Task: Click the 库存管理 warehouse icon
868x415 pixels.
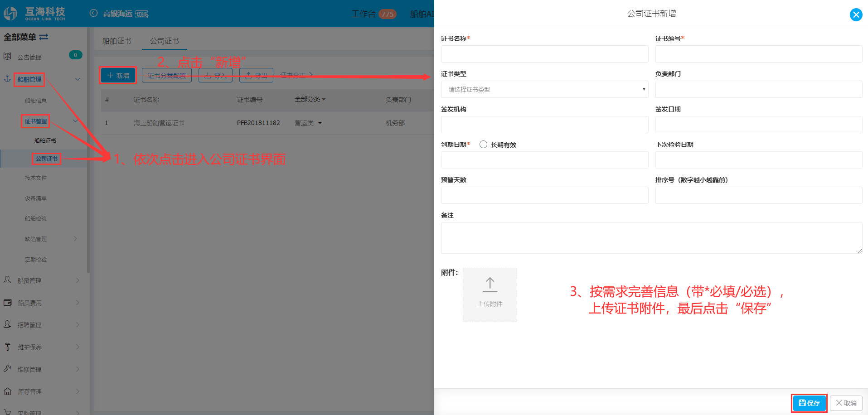Action: click(x=7, y=391)
